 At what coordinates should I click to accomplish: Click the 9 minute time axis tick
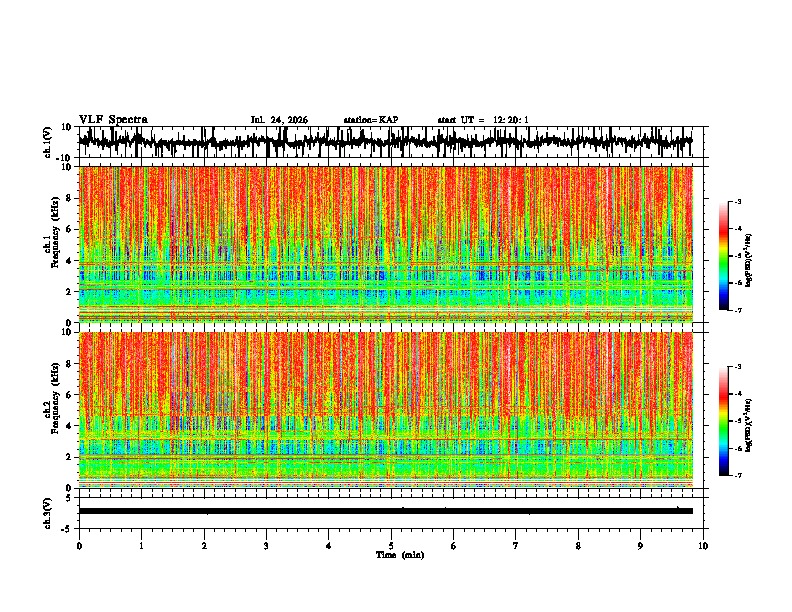pos(640,546)
